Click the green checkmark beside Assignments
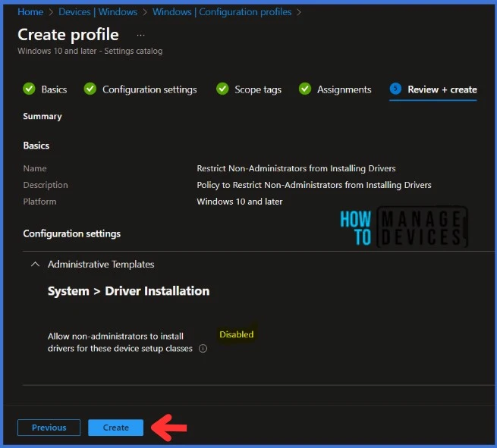The image size is (497, 448). (305, 89)
